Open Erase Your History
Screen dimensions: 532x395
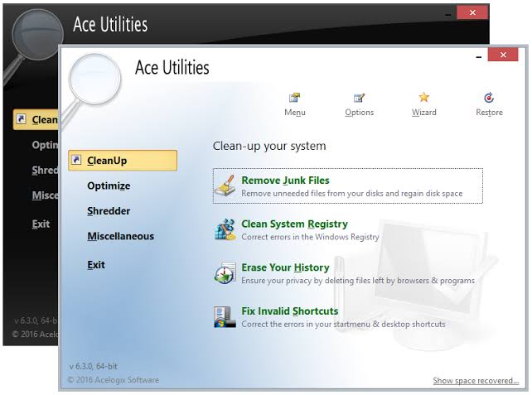coord(285,267)
